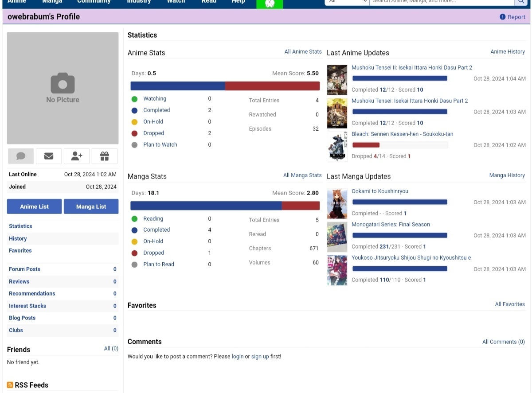Click the green banner icon in navbar
Viewport: 532px width, 393px height.
(270, 3)
